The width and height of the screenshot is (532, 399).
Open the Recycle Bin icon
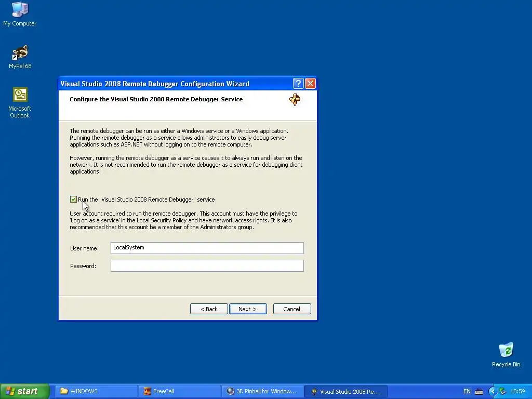point(506,354)
